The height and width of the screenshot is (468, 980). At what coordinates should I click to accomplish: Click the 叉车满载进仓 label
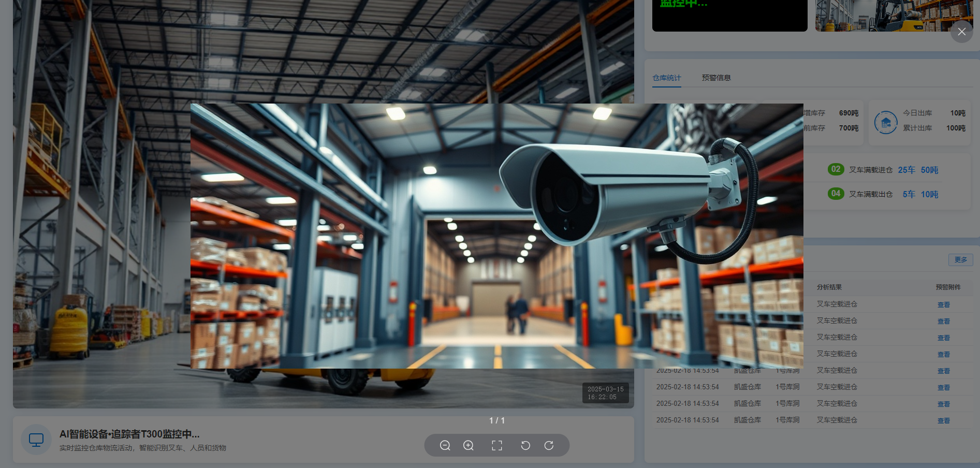871,170
